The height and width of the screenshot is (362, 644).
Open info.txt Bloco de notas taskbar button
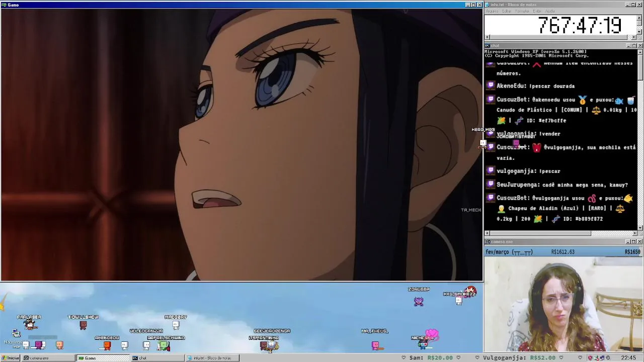coord(211,358)
